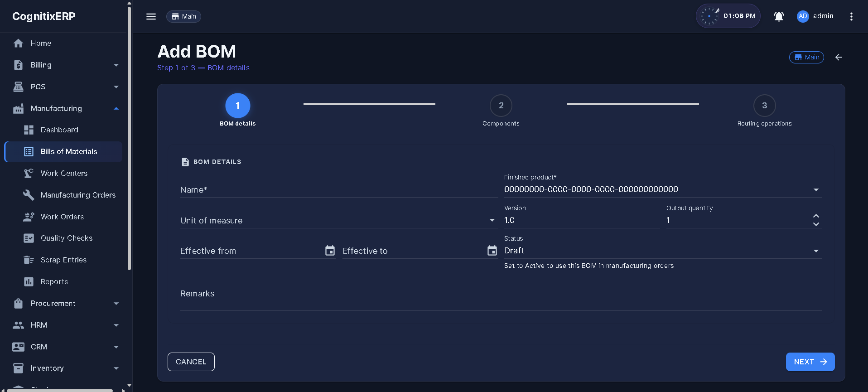
Task: Click the Home sidebar item
Action: click(63, 43)
